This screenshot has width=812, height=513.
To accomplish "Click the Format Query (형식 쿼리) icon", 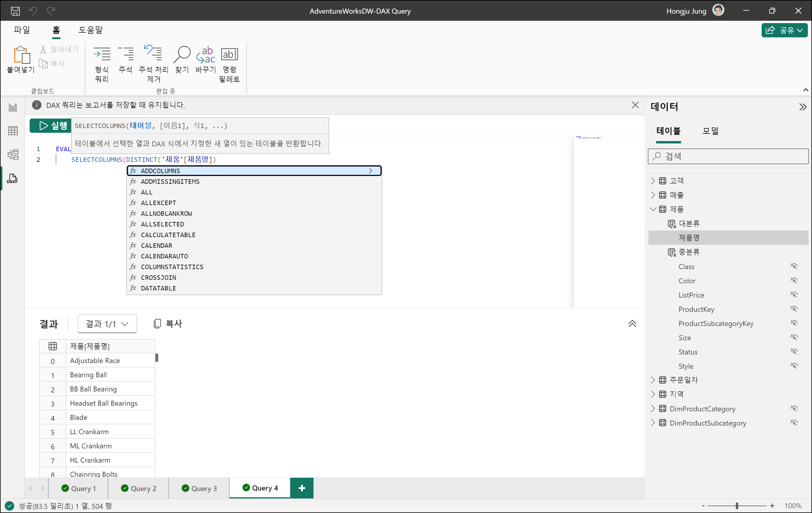I will [x=101, y=54].
